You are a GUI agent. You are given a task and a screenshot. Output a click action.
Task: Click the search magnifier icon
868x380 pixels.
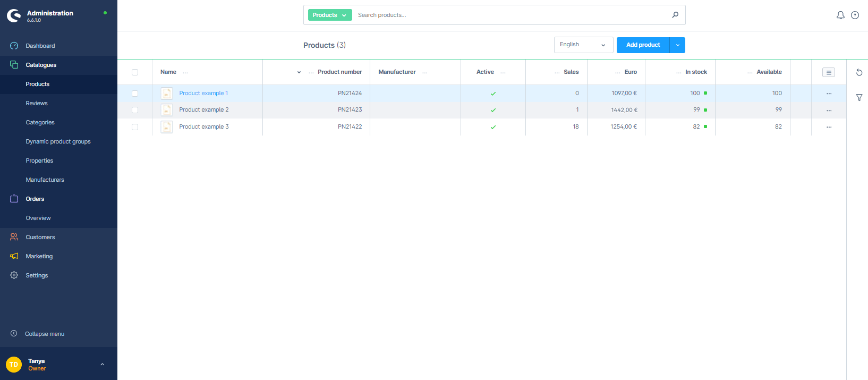point(675,15)
